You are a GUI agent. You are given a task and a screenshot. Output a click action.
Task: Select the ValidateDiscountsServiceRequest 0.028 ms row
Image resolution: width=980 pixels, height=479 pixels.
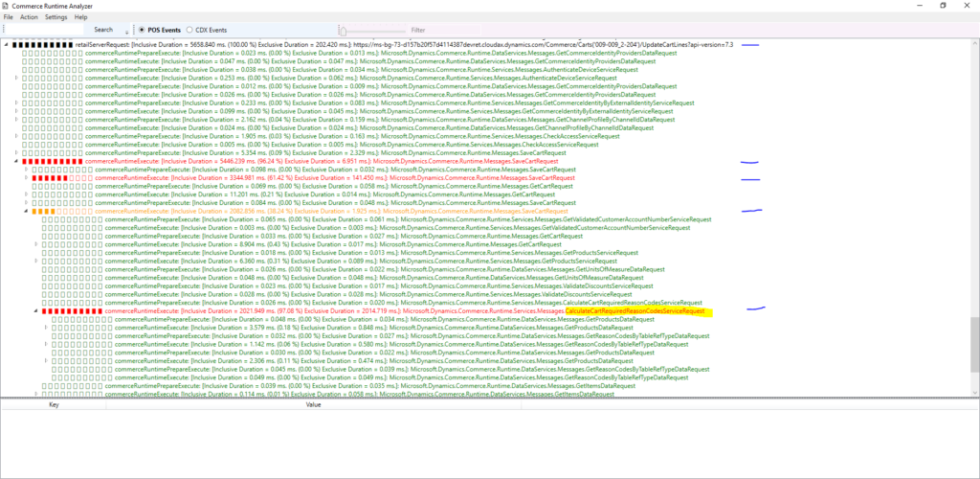pyautogui.click(x=368, y=294)
